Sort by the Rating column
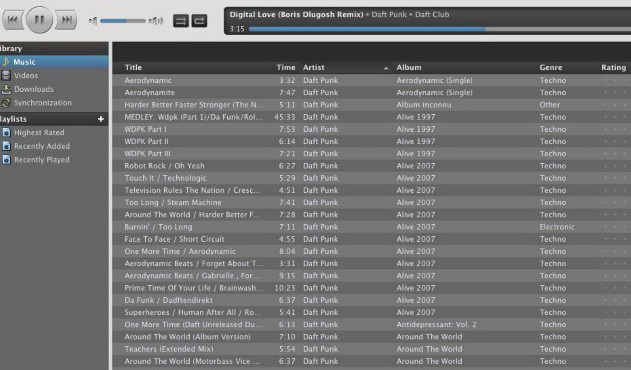Viewport: 631px width, 370px height. tap(613, 67)
